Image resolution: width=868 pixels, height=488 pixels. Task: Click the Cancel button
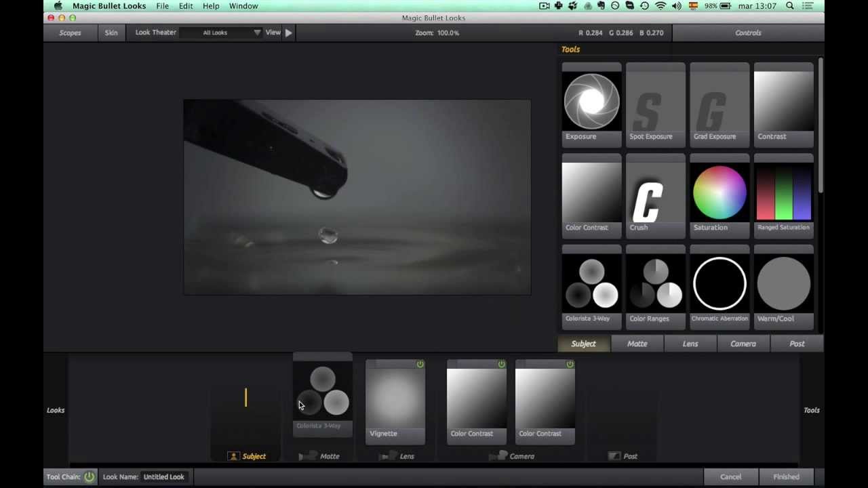[x=731, y=476]
